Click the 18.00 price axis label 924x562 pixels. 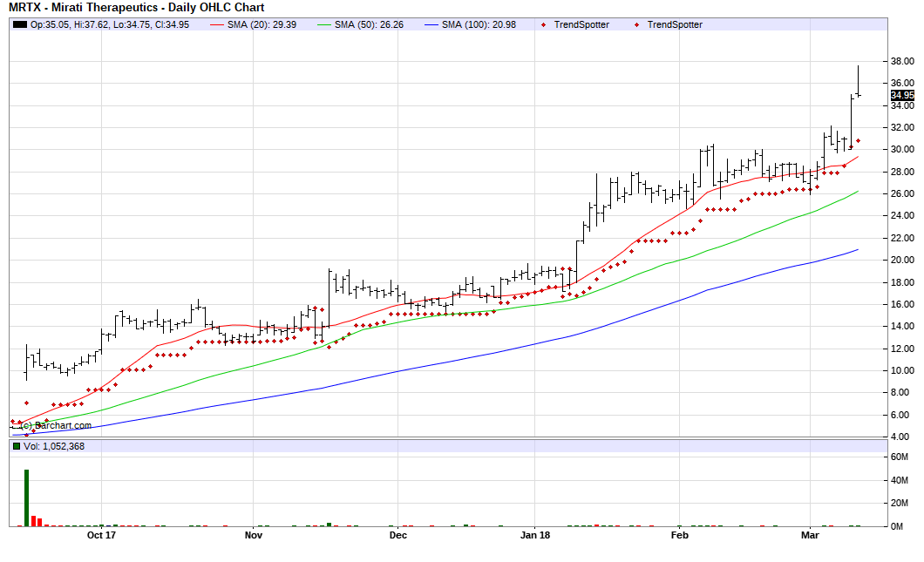coord(902,283)
